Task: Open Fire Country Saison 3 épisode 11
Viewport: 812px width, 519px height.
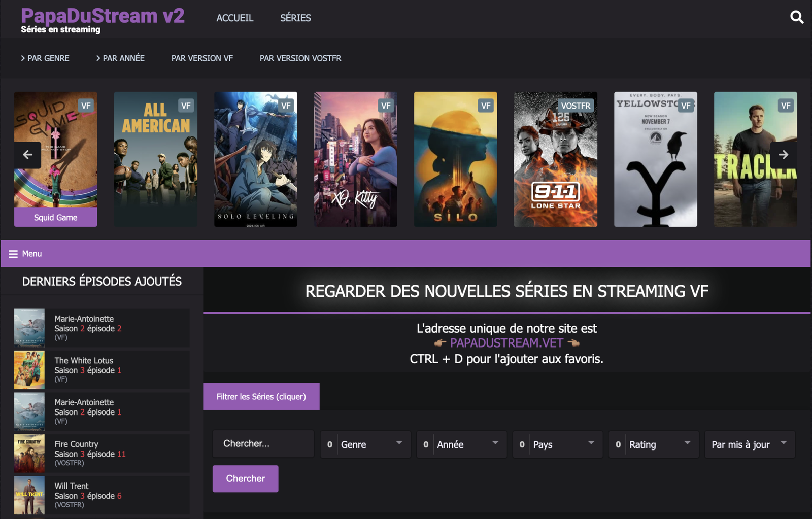Action: coord(101,454)
